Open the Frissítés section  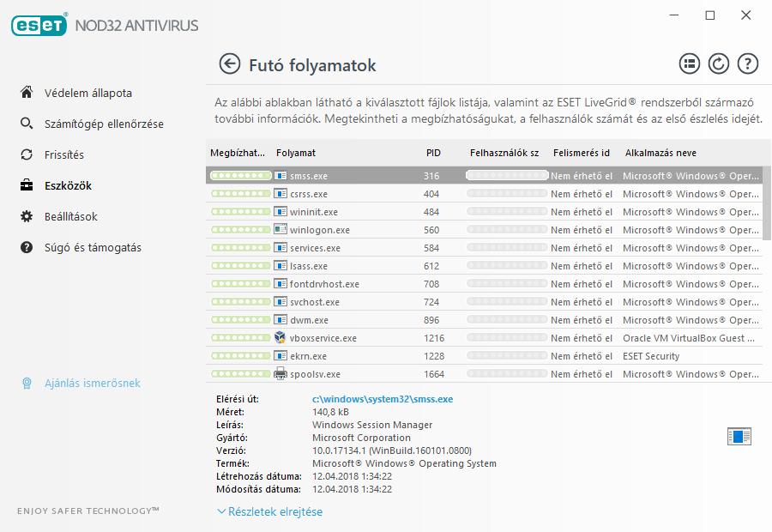(64, 155)
